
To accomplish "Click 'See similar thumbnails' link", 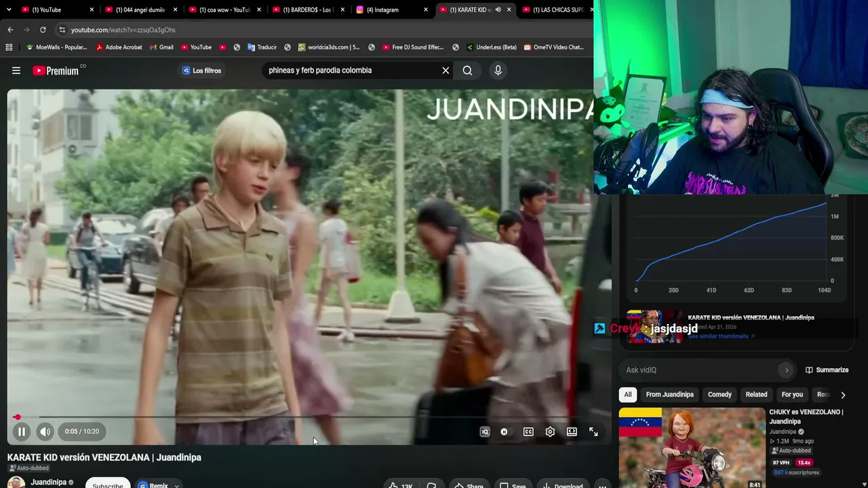I will click(721, 336).
